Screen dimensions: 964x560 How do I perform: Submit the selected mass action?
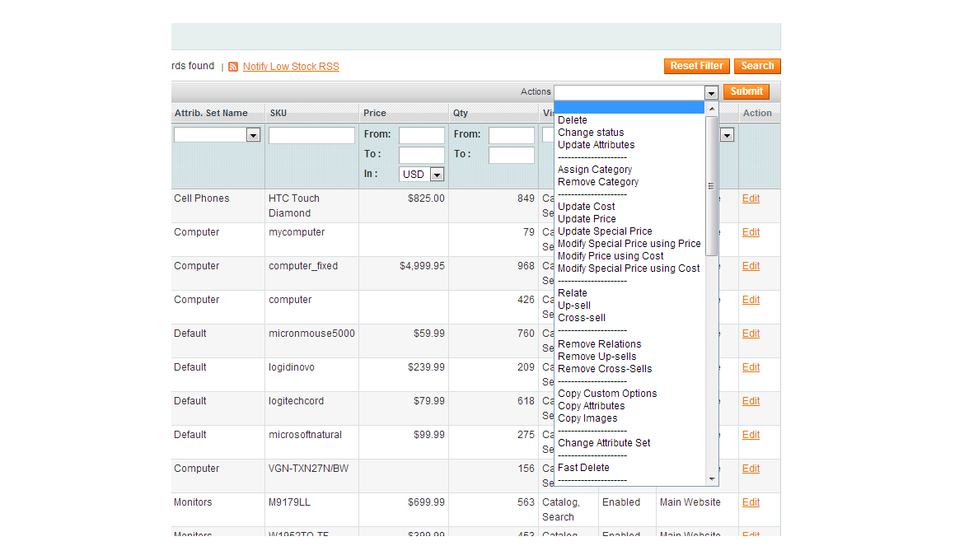tap(746, 91)
